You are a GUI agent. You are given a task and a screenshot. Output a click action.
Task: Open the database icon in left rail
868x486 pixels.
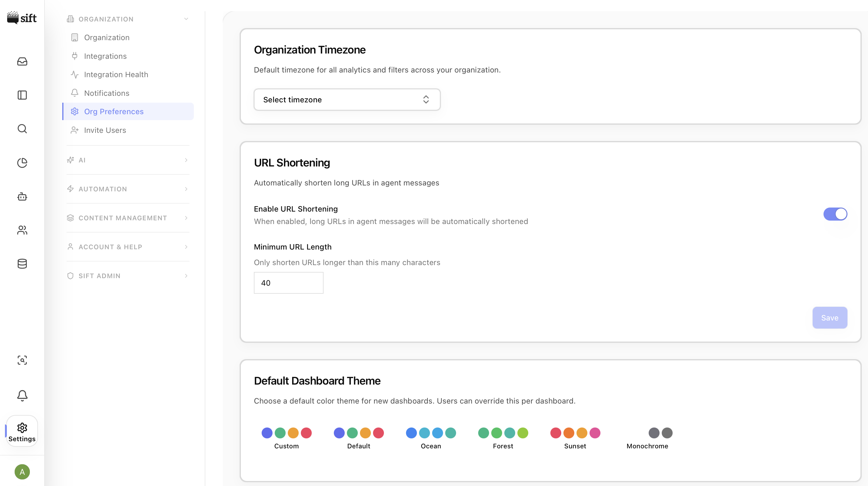click(22, 264)
